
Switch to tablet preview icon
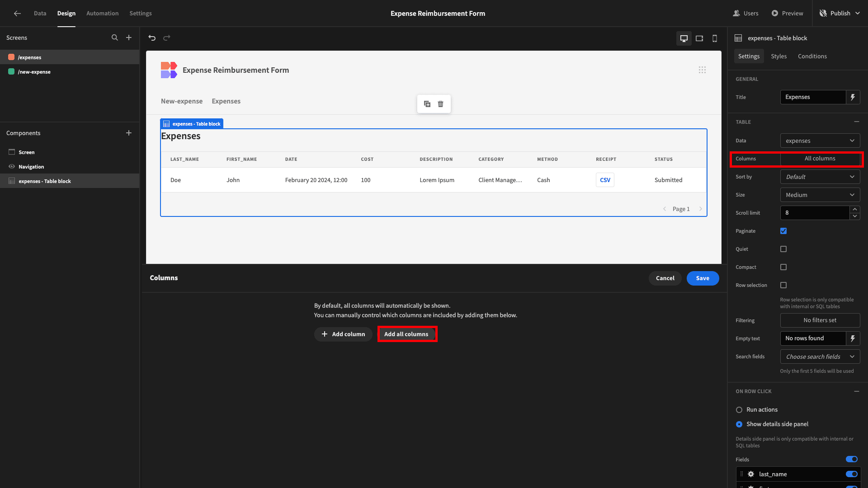[699, 38]
